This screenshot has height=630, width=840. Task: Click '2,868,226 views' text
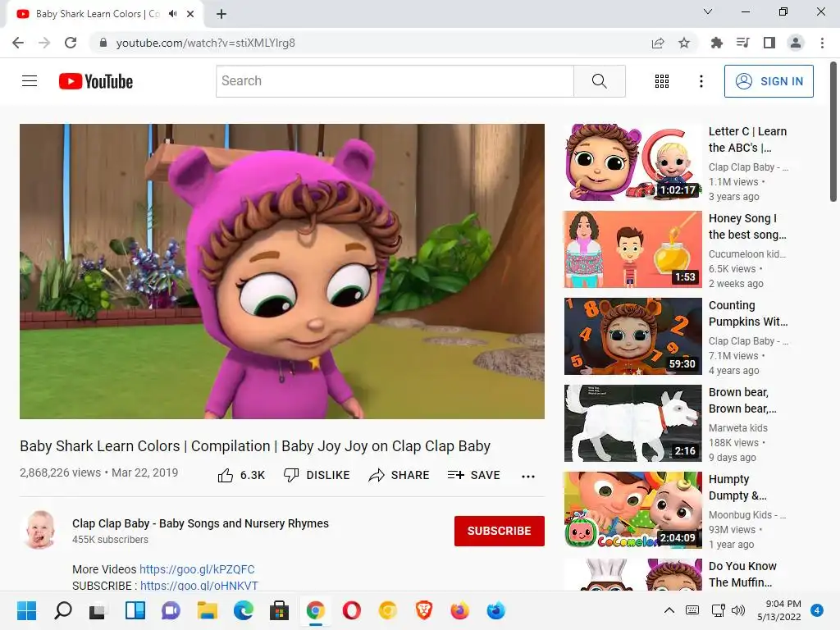[60, 472]
